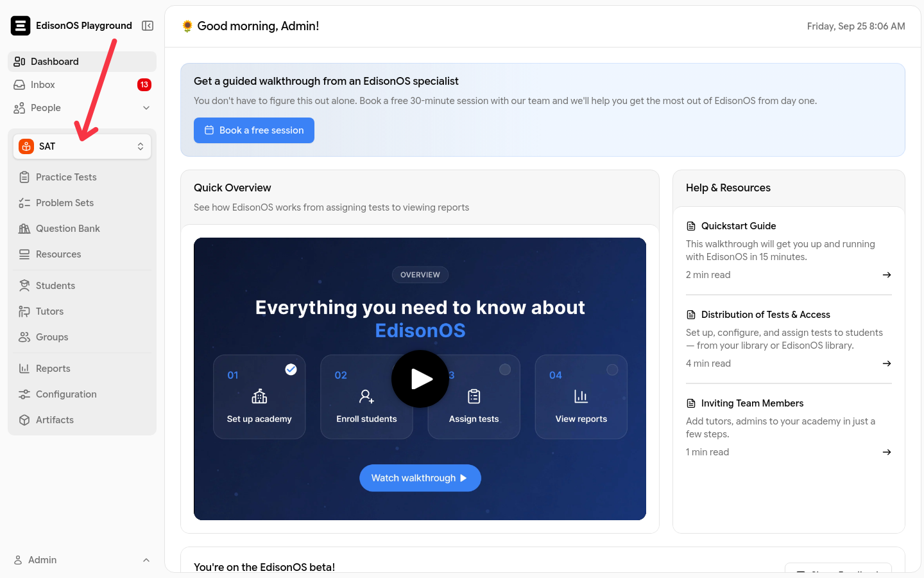
Task: Open the Inviting Team Members article
Action: [x=789, y=428]
